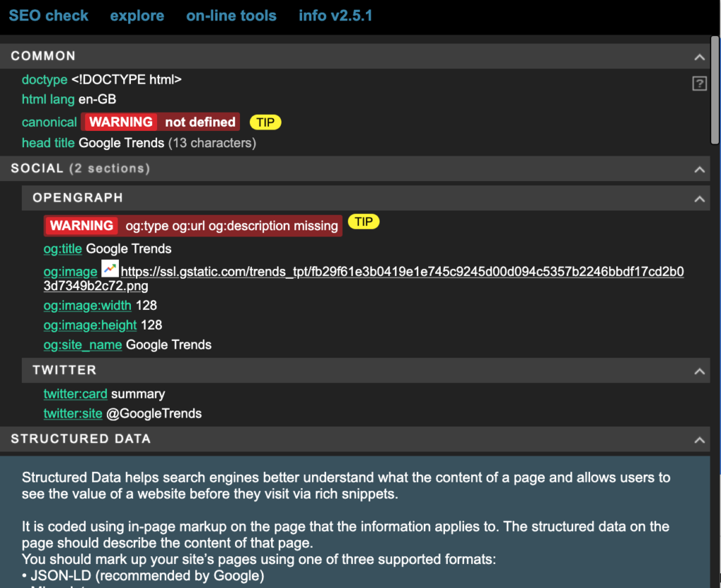Viewport: 721px width, 588px height.
Task: Collapse the COMMON section chevron
Action: (699, 57)
